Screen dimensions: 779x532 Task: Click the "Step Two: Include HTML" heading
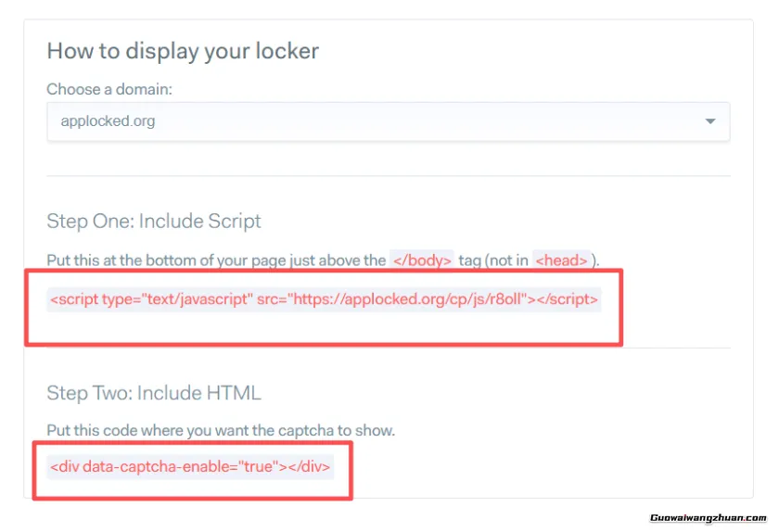(x=154, y=393)
